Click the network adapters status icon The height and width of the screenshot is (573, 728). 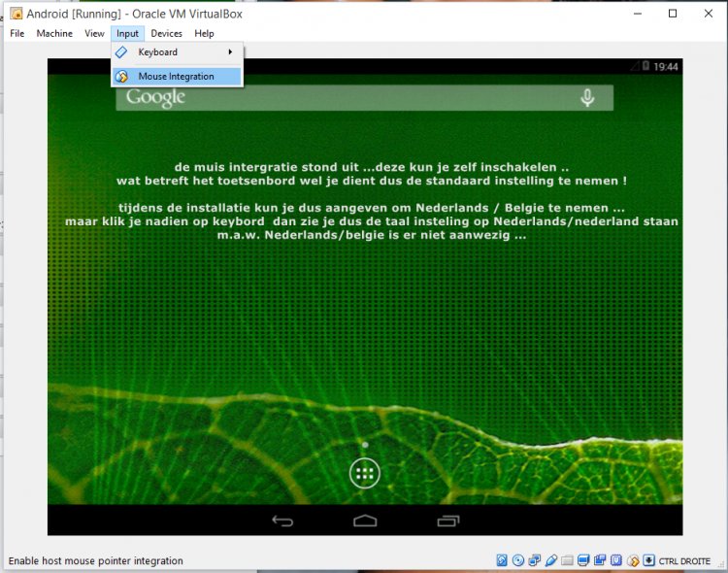(535, 560)
